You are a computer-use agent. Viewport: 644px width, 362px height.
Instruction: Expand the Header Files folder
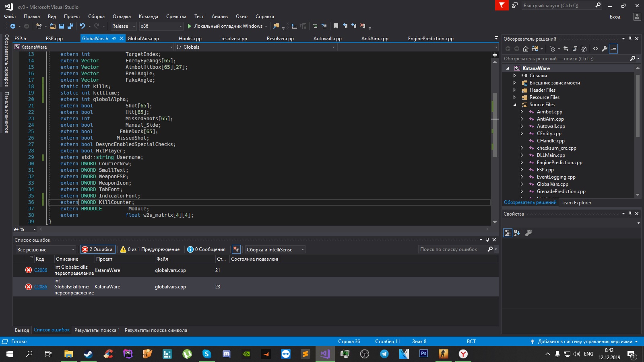[x=514, y=90]
